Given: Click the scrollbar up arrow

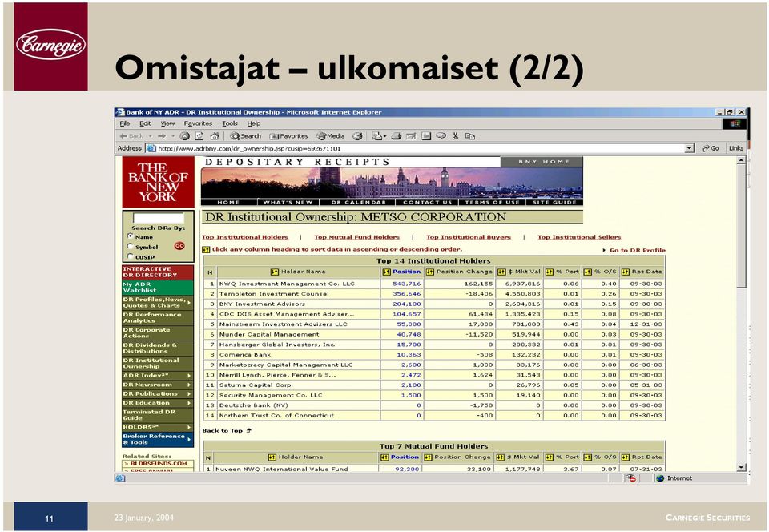Looking at the screenshot, I should (741, 160).
